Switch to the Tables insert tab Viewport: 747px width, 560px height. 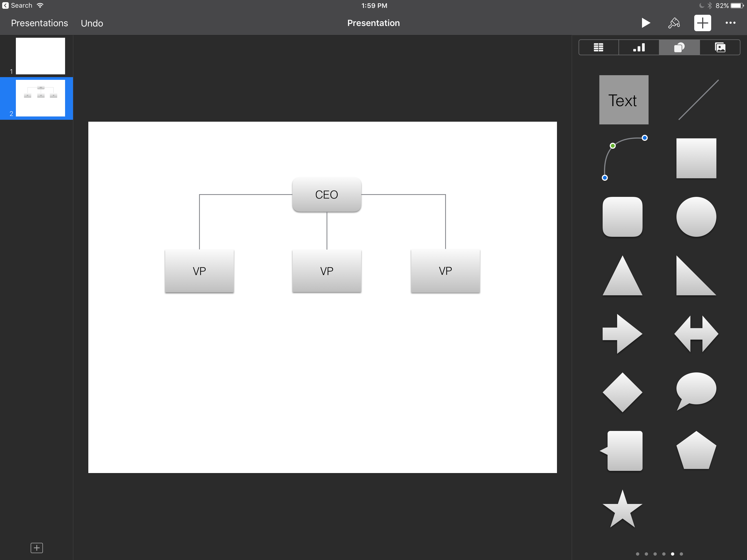tap(599, 47)
